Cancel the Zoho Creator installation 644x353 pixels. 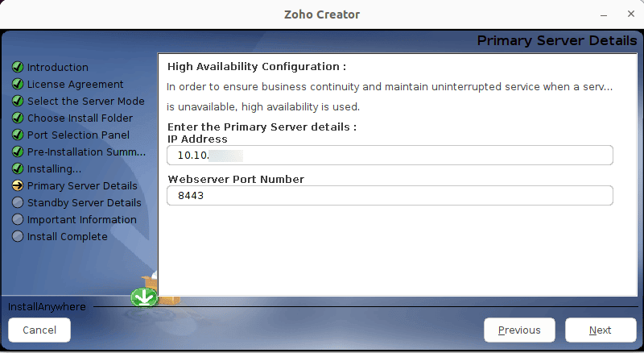pos(39,330)
